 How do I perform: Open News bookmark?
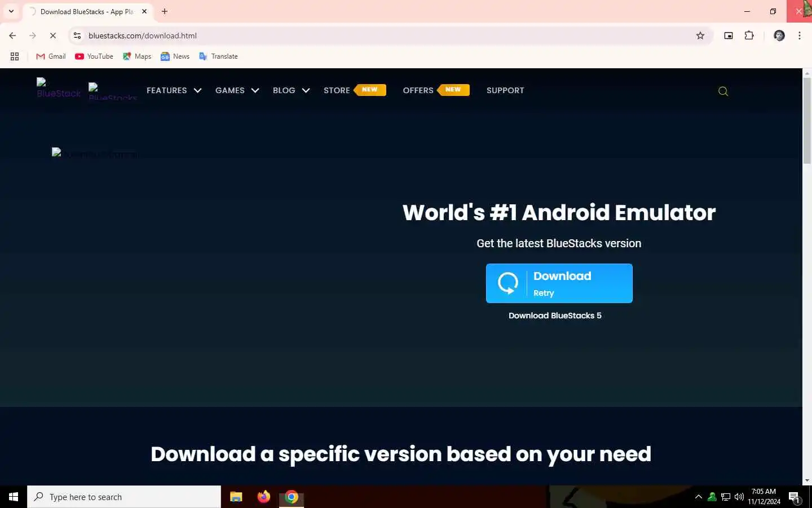pyautogui.click(x=175, y=56)
